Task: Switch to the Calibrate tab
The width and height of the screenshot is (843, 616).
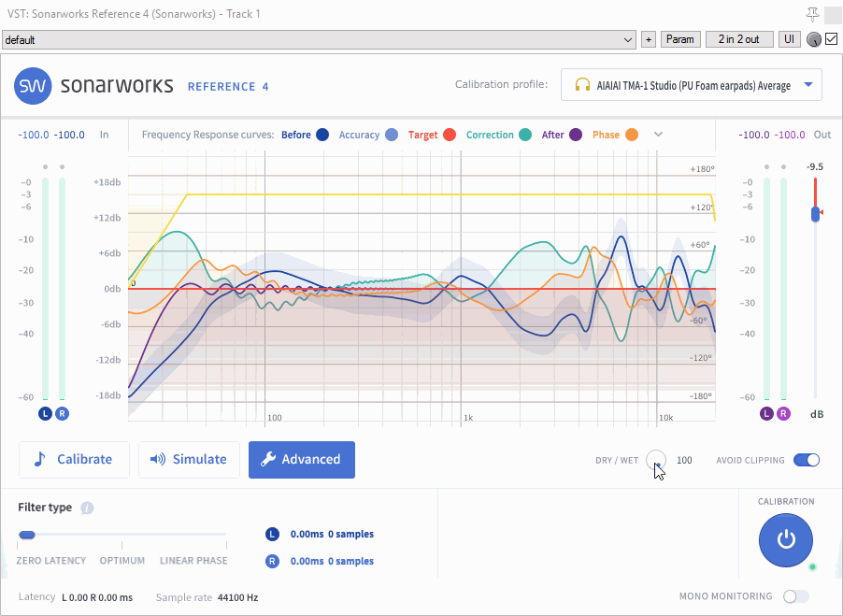Action: 74,460
